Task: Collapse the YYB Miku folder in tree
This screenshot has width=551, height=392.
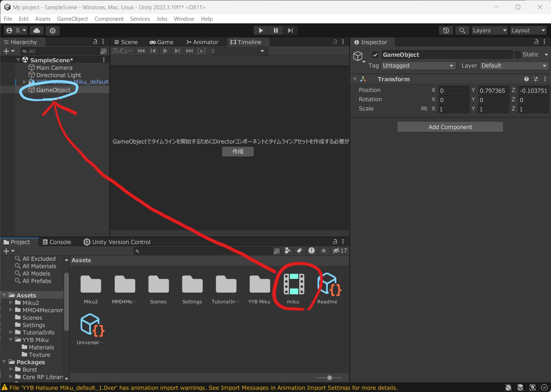Action: click(11, 340)
